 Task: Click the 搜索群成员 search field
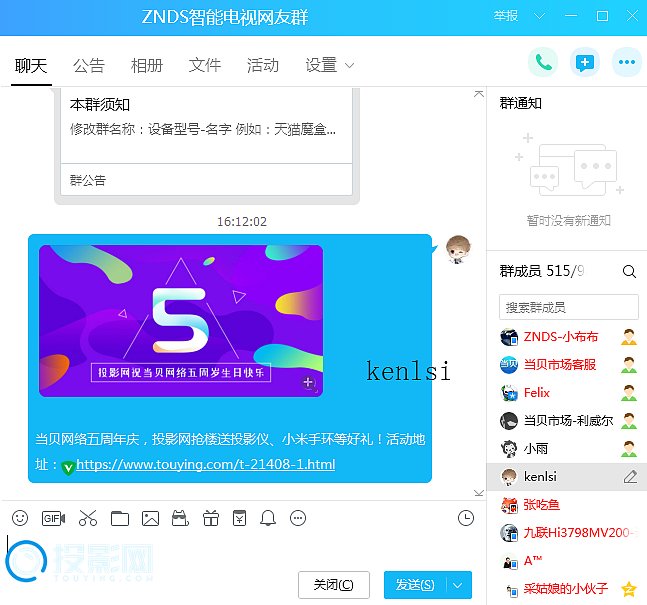click(x=568, y=307)
